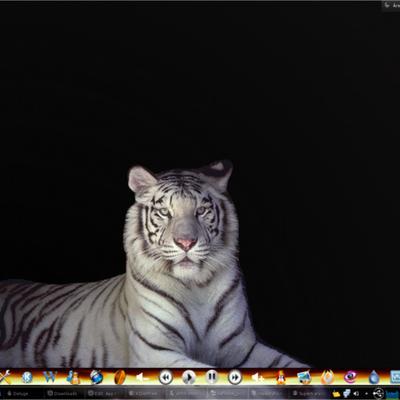Open the blue and orange messenger figures icon

tap(73, 377)
